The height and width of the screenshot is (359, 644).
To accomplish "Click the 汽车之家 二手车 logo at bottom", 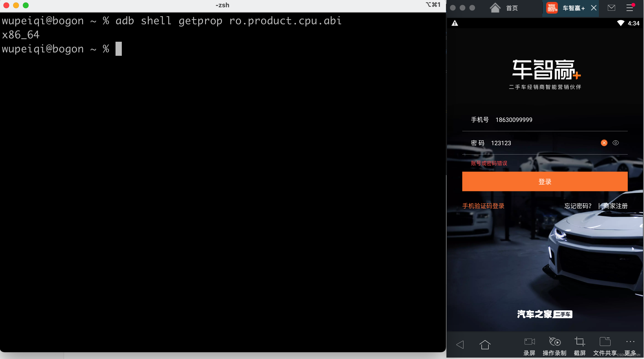I will tap(545, 314).
